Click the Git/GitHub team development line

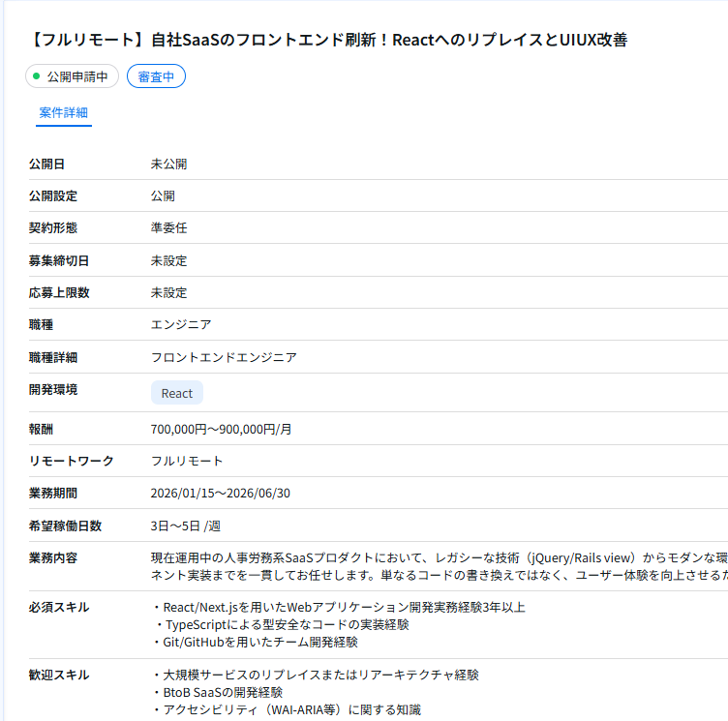[256, 642]
